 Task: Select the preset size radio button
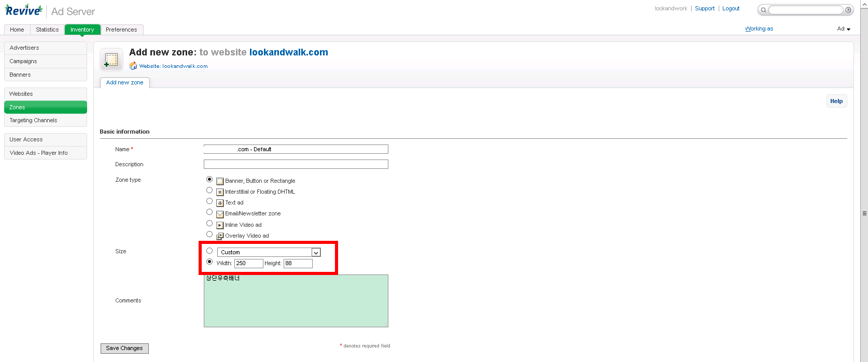[209, 251]
